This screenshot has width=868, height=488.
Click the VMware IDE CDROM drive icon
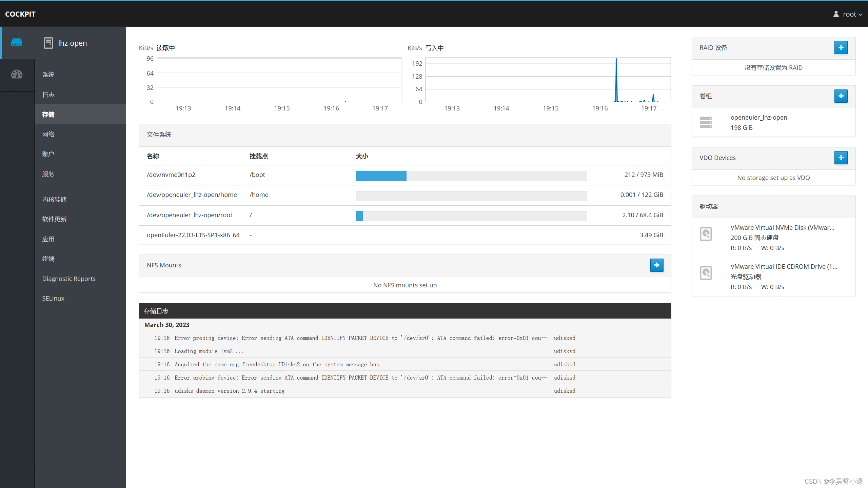coord(706,273)
